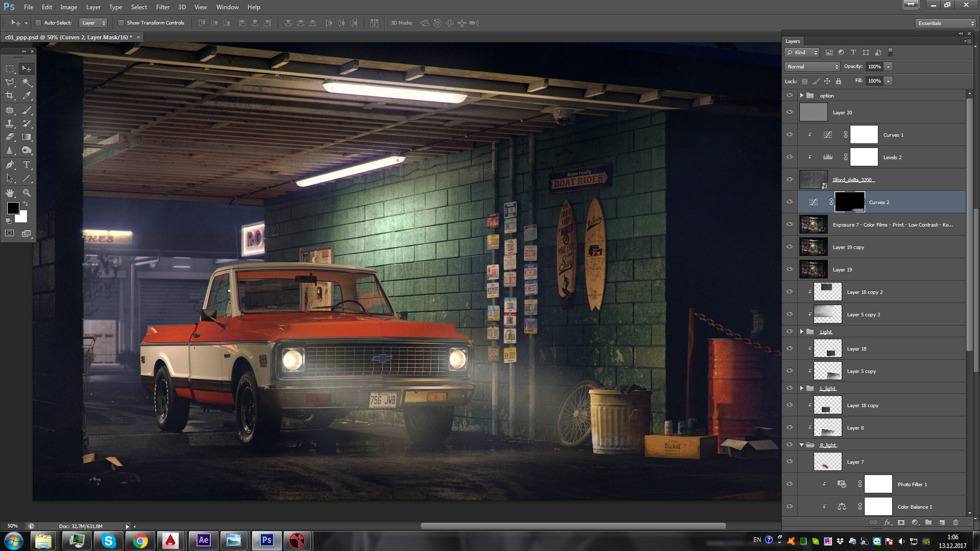The height and width of the screenshot is (551, 980).
Task: Select the Eraser tool
Action: click(x=10, y=137)
